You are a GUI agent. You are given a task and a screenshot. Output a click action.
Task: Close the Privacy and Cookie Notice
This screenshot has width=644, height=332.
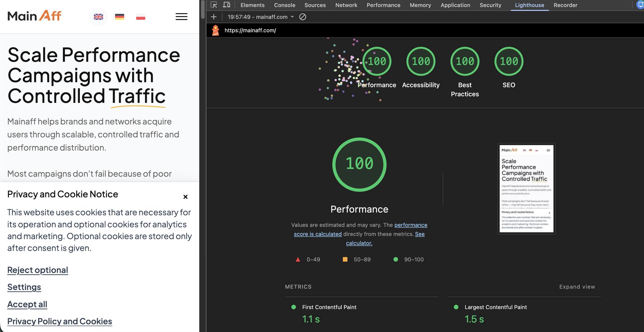click(x=186, y=197)
